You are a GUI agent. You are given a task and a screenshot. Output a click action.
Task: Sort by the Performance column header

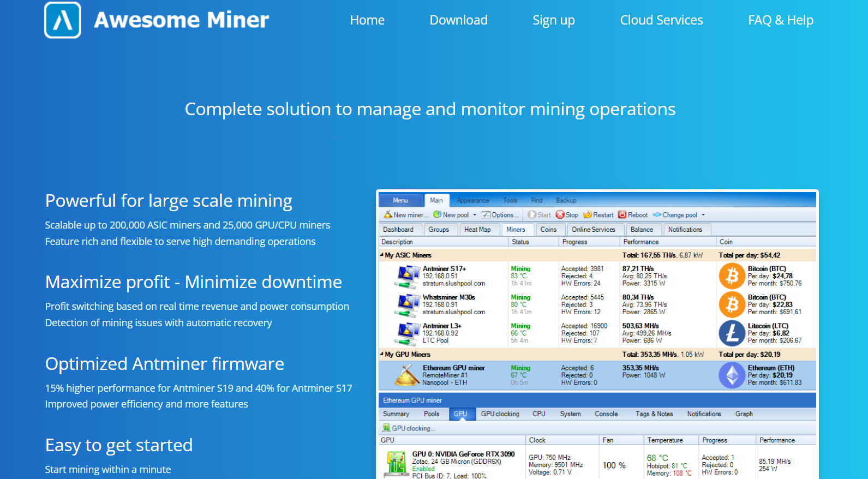point(641,242)
